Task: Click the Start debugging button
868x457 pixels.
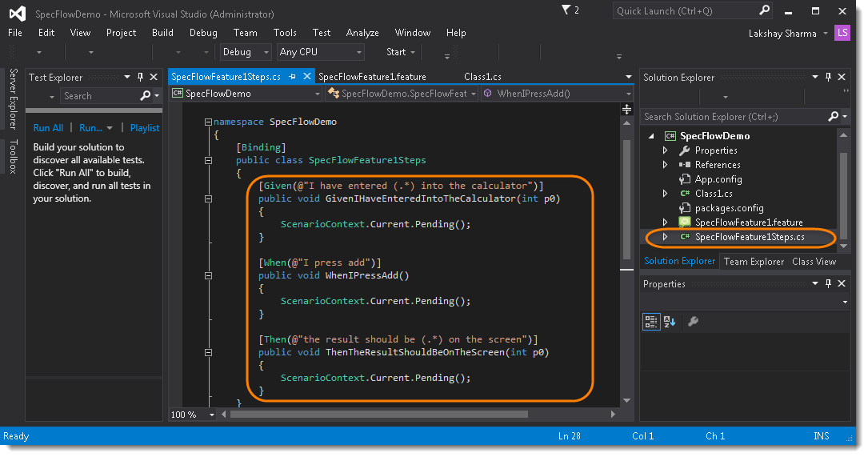Action: (x=396, y=52)
